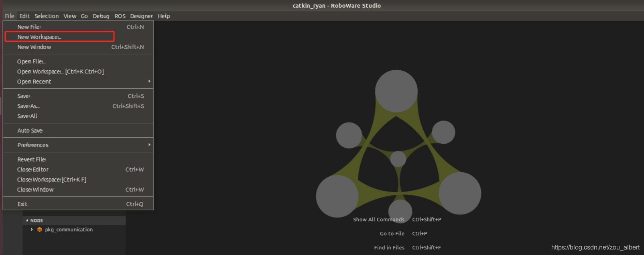Open the File menu
Viewport: 644px width, 255px height.
coord(10,16)
